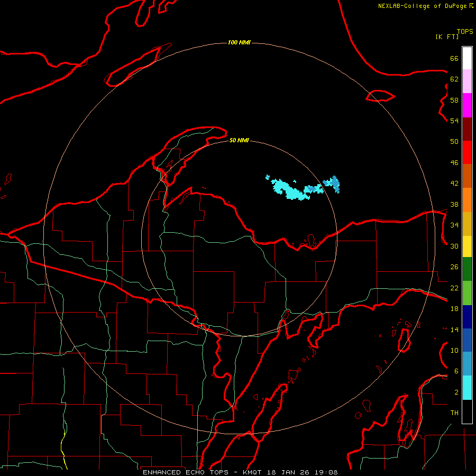Click the black TH threshold swatch
Viewport: 476px width, 476px height.
[x=467, y=411]
